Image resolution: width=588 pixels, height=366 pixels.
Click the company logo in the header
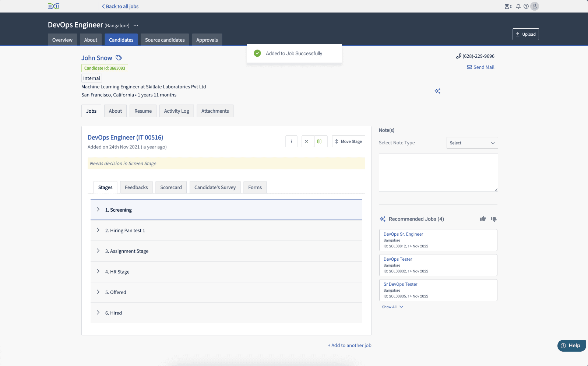54,6
